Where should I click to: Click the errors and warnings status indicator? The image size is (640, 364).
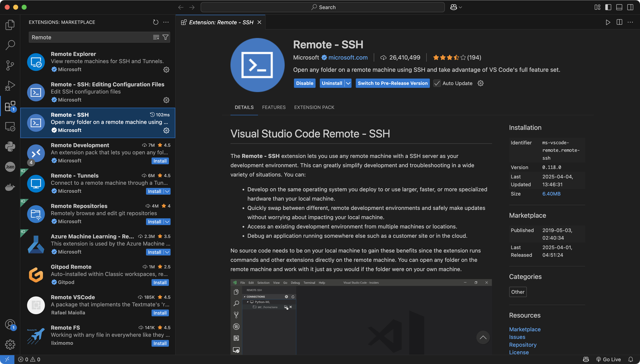pyautogui.click(x=29, y=360)
